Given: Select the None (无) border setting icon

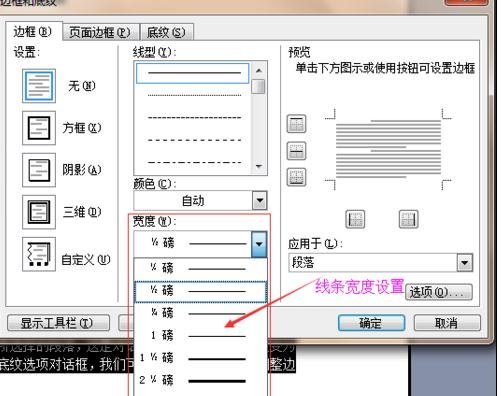Looking at the screenshot, I should [39, 86].
